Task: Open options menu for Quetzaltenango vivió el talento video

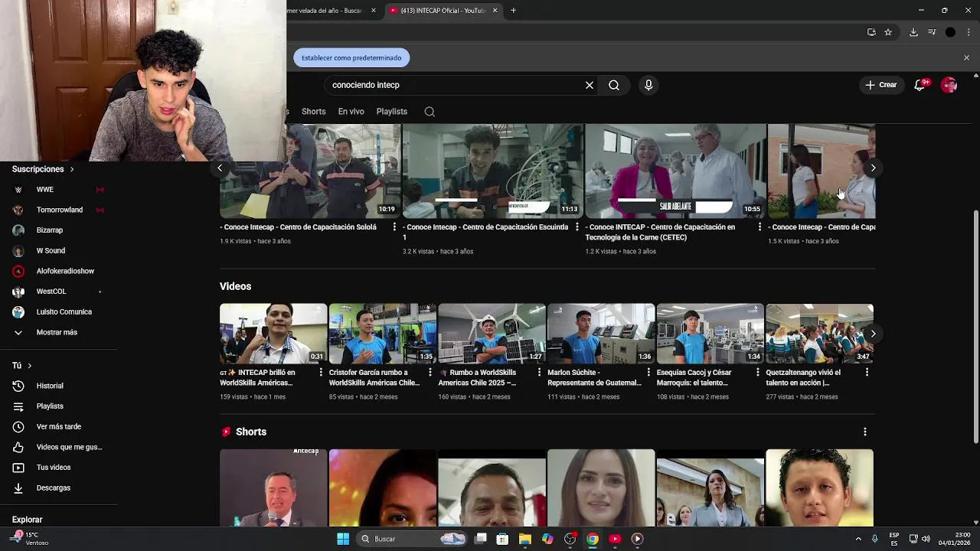Action: [867, 373]
